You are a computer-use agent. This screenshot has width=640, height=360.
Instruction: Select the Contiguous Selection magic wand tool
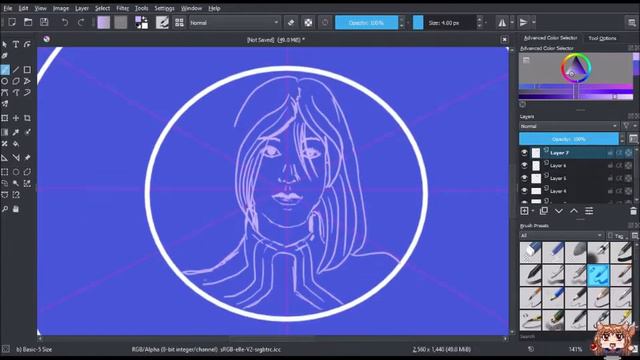(x=16, y=183)
